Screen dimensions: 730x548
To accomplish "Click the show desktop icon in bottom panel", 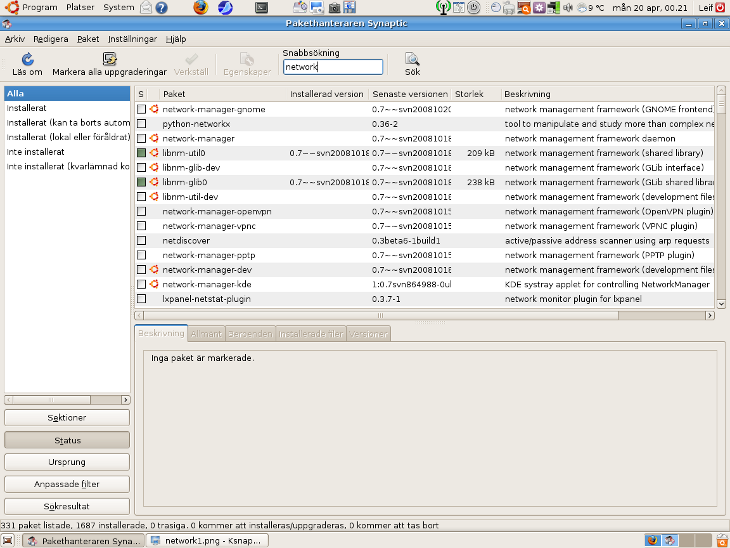I will coord(8,541).
